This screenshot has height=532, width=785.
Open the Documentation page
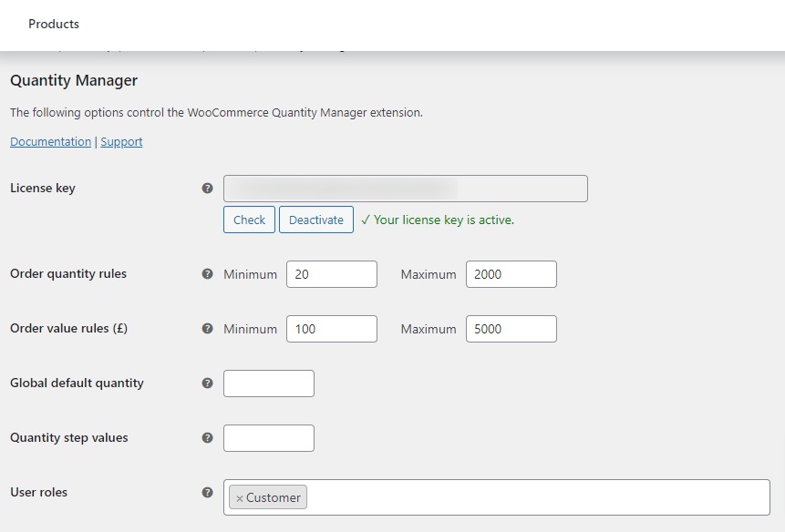50,141
